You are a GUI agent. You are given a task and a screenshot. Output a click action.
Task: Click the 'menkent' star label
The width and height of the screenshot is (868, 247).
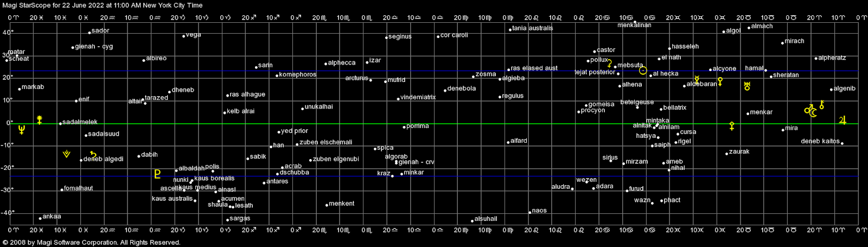(x=342, y=204)
